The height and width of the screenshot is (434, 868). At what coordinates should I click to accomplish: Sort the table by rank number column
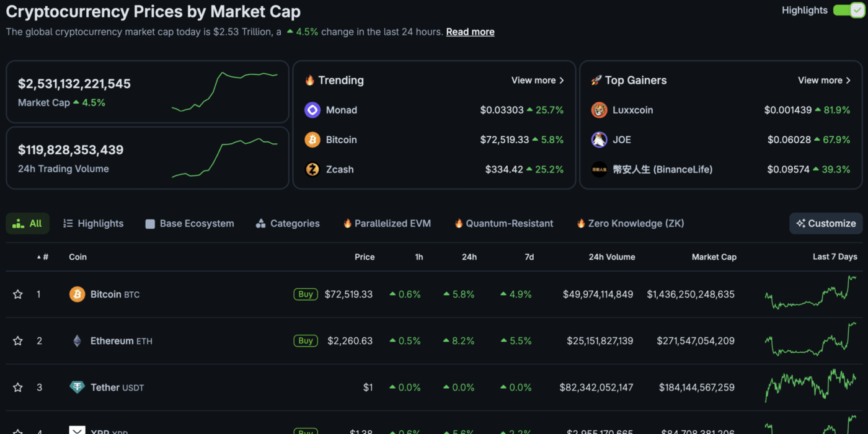pos(43,257)
